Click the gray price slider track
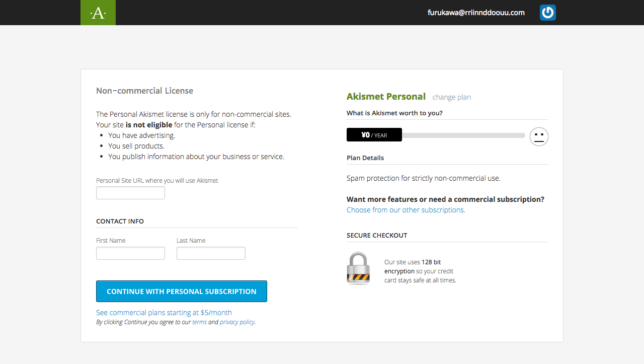 point(463,135)
